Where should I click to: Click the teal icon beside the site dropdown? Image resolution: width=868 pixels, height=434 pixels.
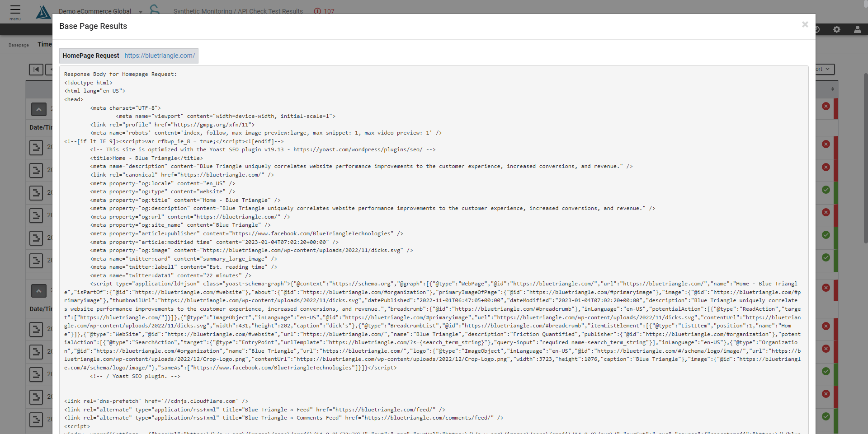click(155, 9)
